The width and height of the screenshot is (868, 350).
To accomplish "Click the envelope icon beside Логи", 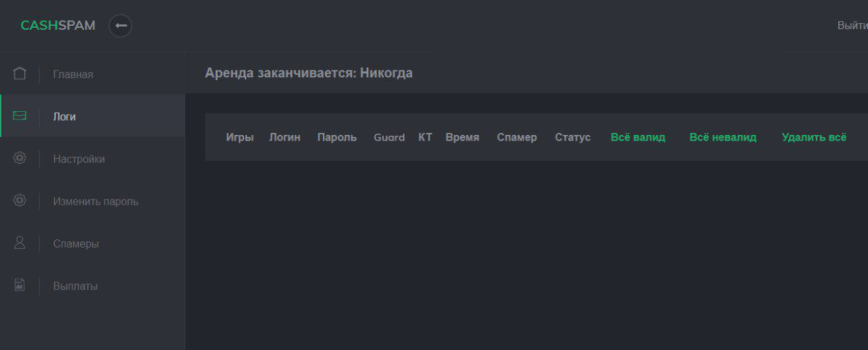I will (20, 116).
